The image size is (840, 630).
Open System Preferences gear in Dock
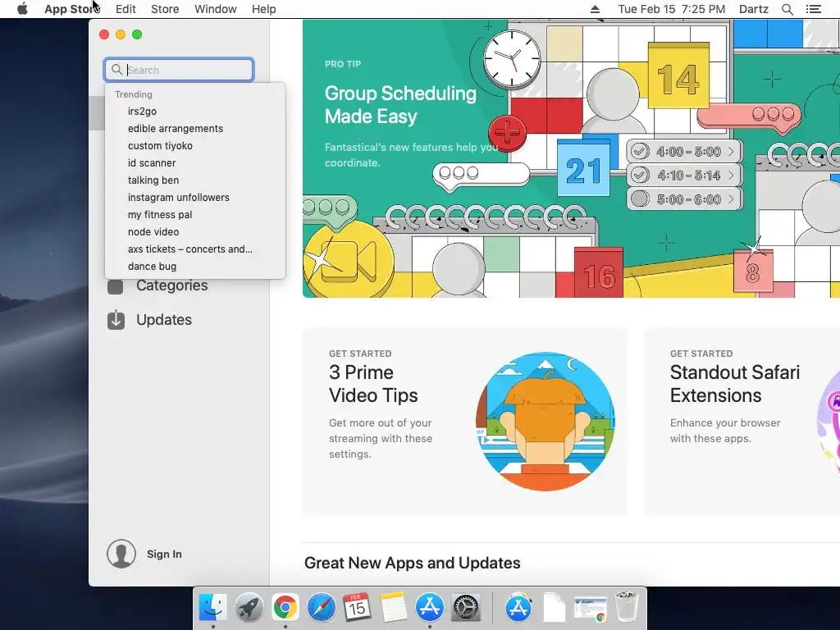(466, 608)
